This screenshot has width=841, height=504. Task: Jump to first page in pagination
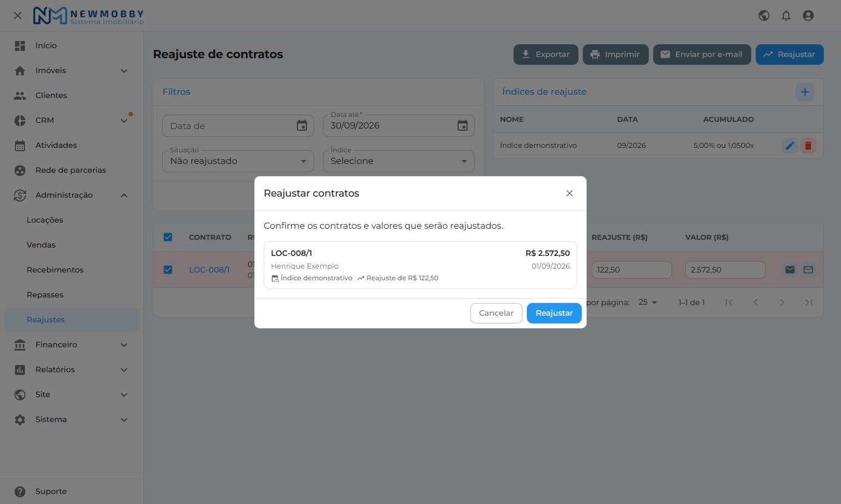(729, 302)
